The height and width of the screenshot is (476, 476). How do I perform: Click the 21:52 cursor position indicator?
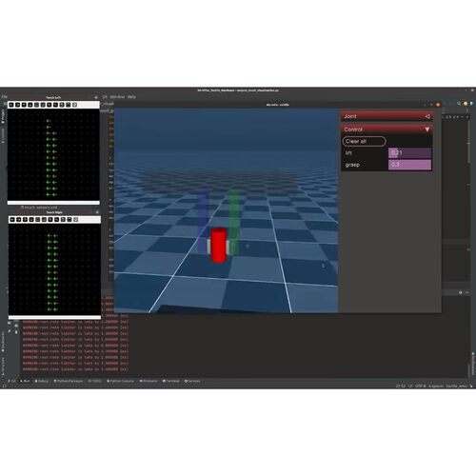point(401,386)
